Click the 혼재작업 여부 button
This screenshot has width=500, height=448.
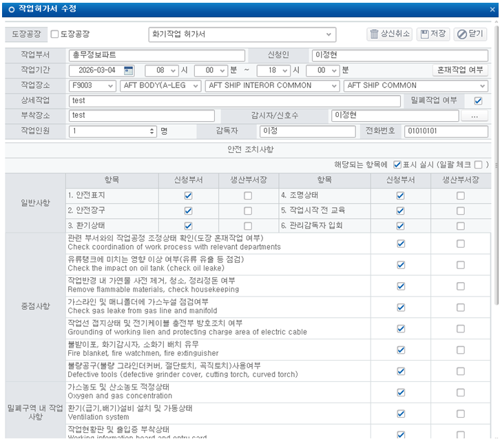(460, 70)
